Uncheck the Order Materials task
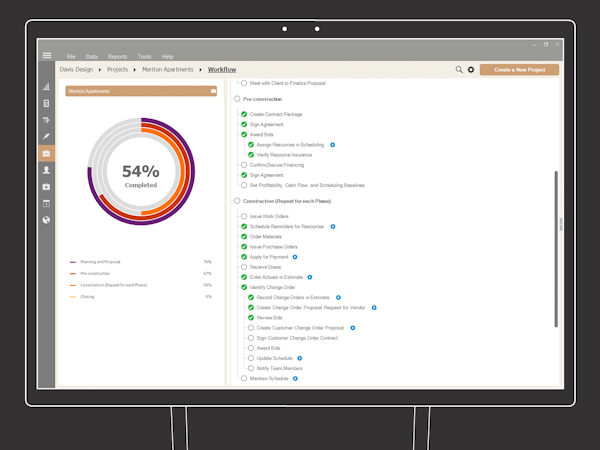600x450 pixels. [244, 237]
